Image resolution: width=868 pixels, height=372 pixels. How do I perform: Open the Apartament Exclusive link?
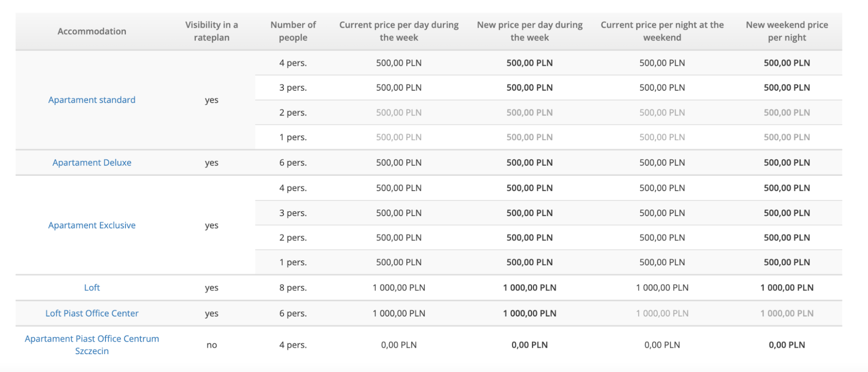[x=92, y=225]
